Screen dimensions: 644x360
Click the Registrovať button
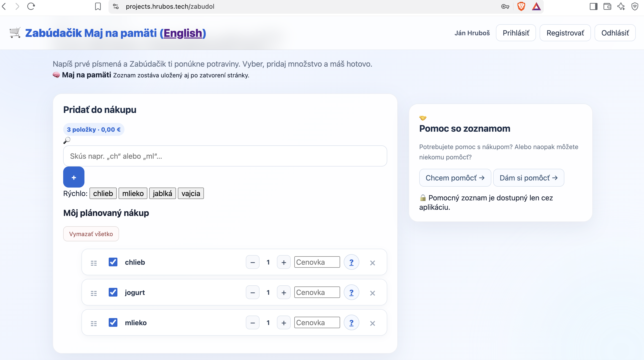point(565,33)
